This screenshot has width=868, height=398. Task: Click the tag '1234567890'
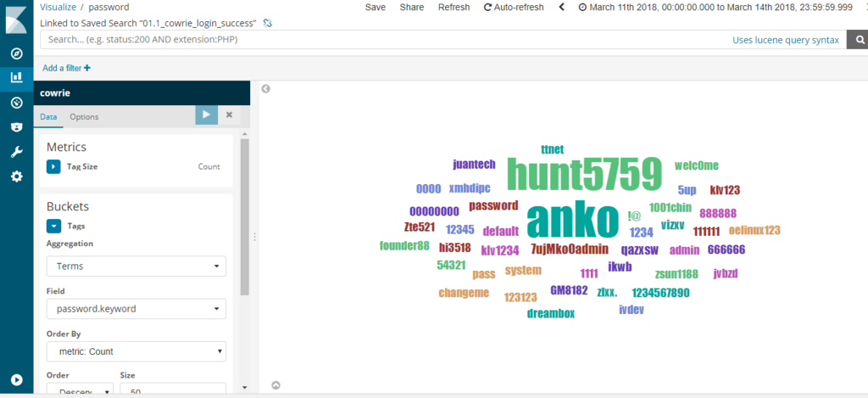pyautogui.click(x=660, y=293)
